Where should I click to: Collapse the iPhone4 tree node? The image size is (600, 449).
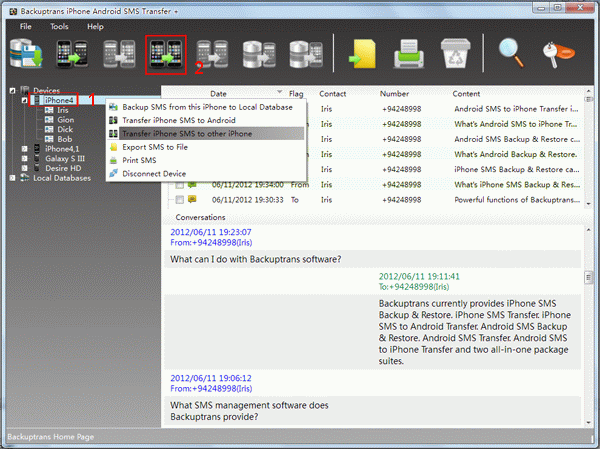[x=24, y=100]
